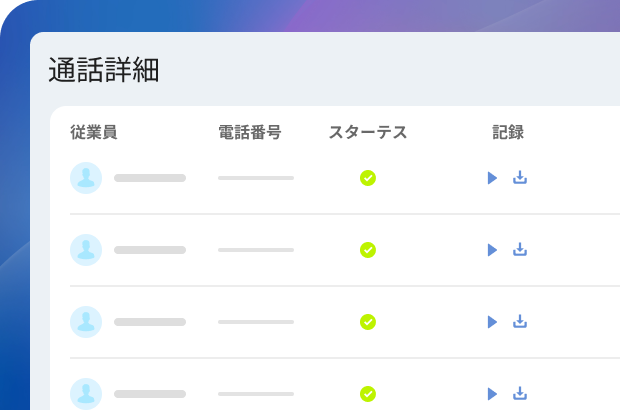Click the fourth row's green status checkmark

pos(368,394)
